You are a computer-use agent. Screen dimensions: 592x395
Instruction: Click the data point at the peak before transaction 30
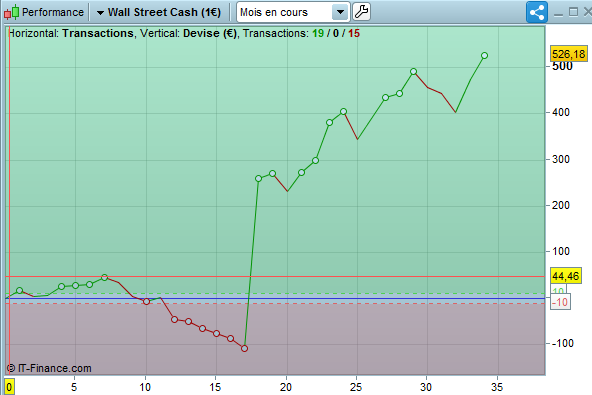click(413, 71)
